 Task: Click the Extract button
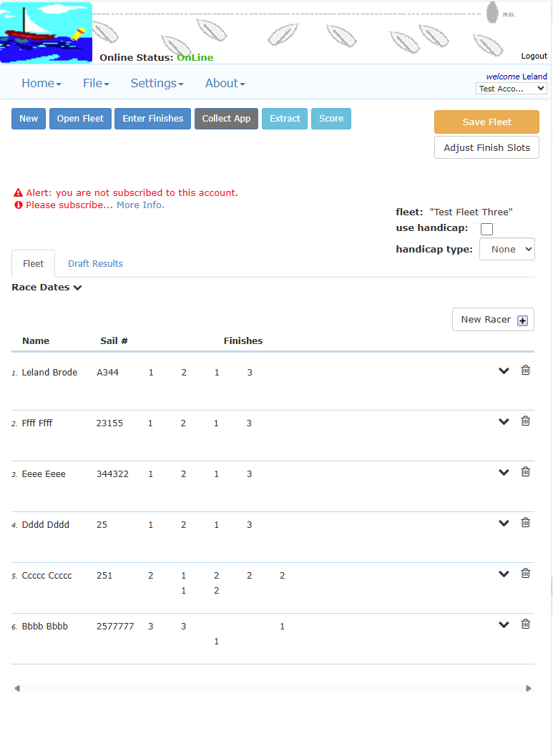(x=285, y=119)
